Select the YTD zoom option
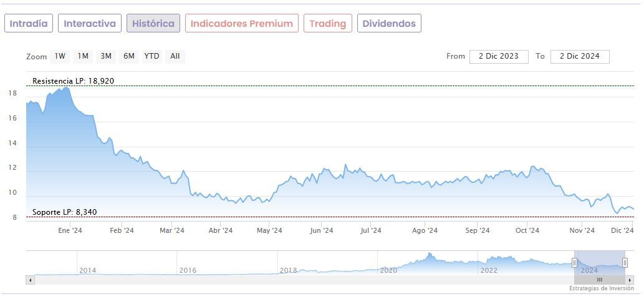644x299 pixels. point(152,56)
